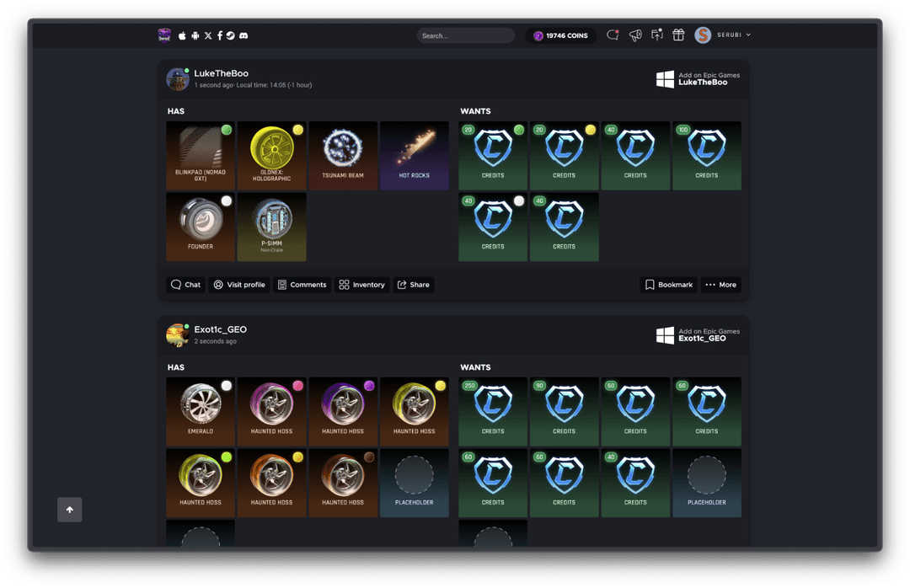Screen dimensions: 910x588
Task: Click the megaphone announcements icon
Action: [x=635, y=35]
